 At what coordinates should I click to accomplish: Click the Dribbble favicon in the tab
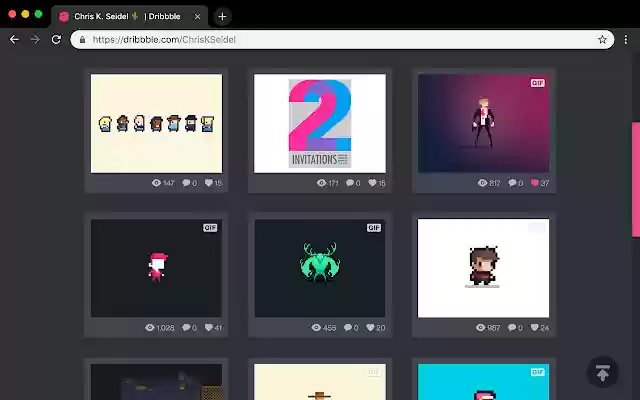(x=64, y=17)
